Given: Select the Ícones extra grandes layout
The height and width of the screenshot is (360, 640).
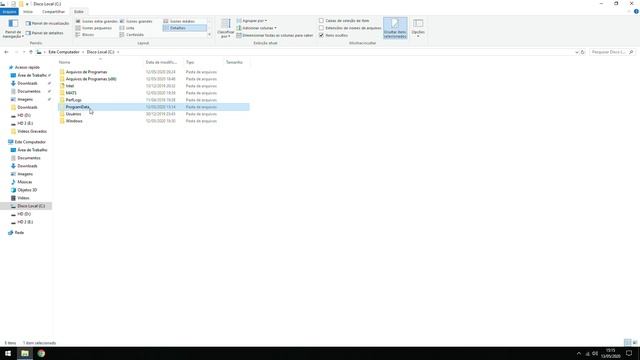Looking at the screenshot, I should tap(97, 21).
